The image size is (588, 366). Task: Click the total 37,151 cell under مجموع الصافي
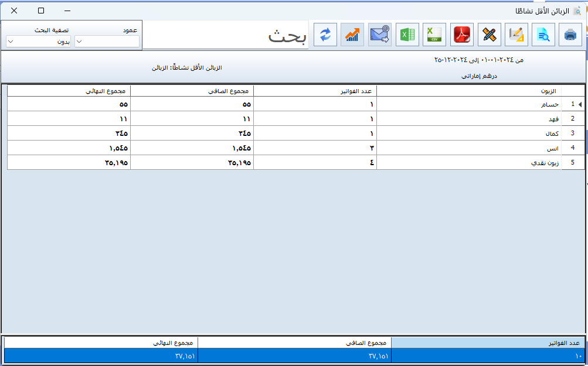pyautogui.click(x=294, y=356)
